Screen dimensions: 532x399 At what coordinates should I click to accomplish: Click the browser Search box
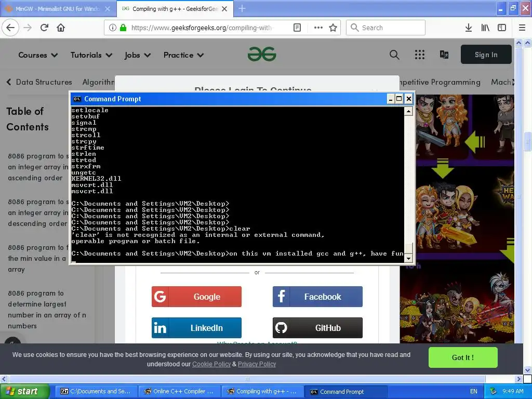(x=385, y=28)
